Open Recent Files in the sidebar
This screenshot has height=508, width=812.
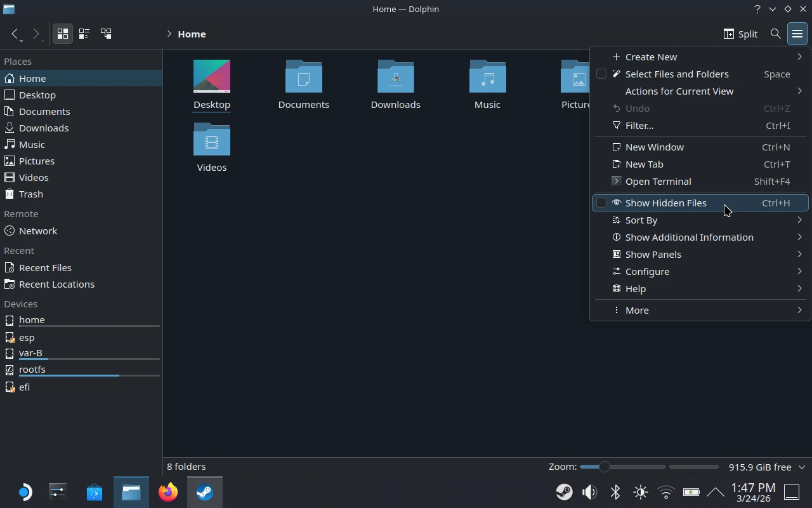(45, 267)
